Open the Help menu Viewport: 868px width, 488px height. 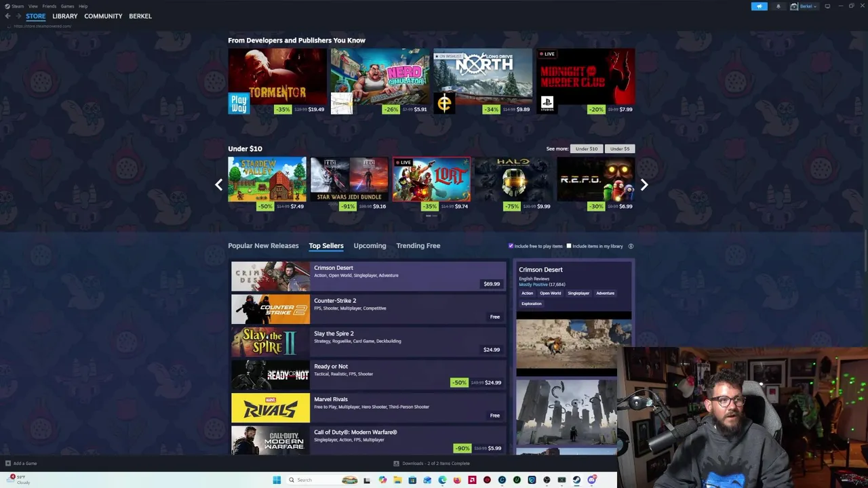coord(83,6)
